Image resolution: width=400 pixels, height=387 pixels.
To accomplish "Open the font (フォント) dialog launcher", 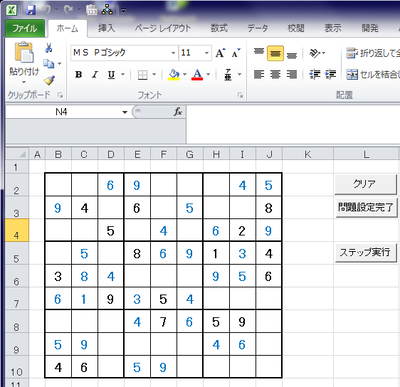I will [240, 95].
